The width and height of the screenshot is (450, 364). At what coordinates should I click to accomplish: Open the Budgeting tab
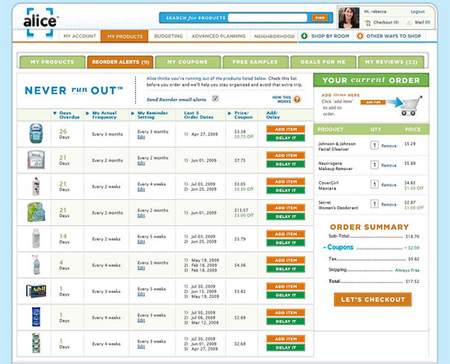click(x=168, y=36)
